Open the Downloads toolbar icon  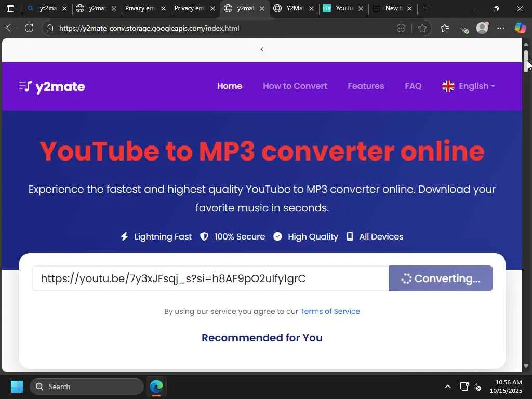tap(464, 28)
